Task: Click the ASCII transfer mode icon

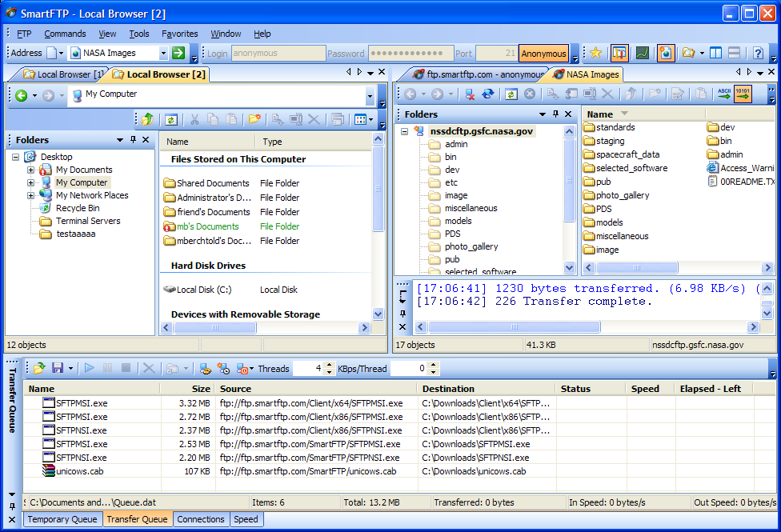Action: (x=723, y=94)
